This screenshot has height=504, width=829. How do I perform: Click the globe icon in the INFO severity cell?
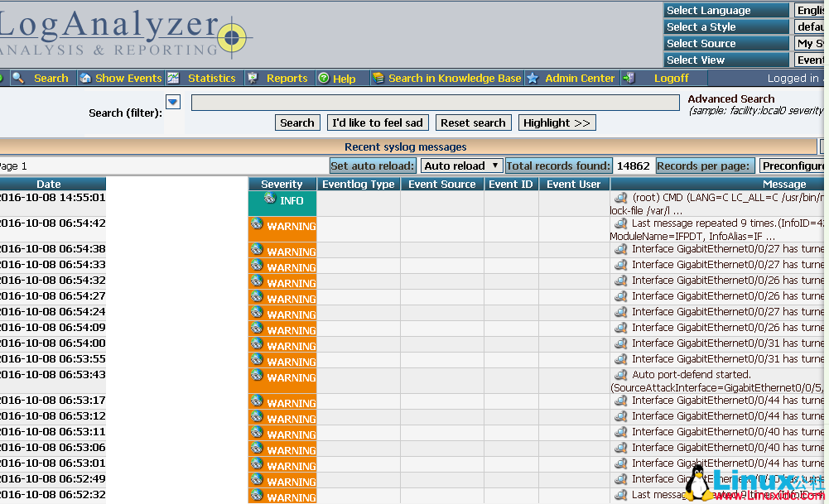click(269, 199)
